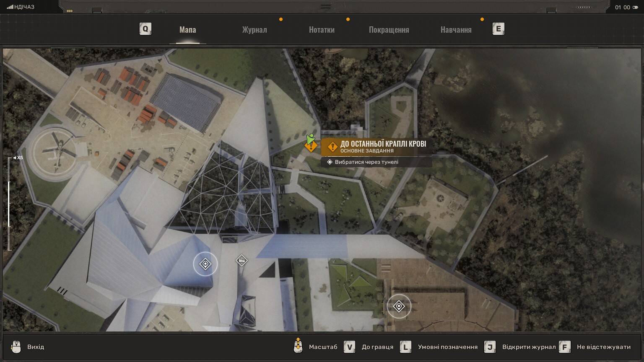Image resolution: width=644 pixels, height=362 pixels.
Task: Open the Журнал tab
Action: pos(254,30)
